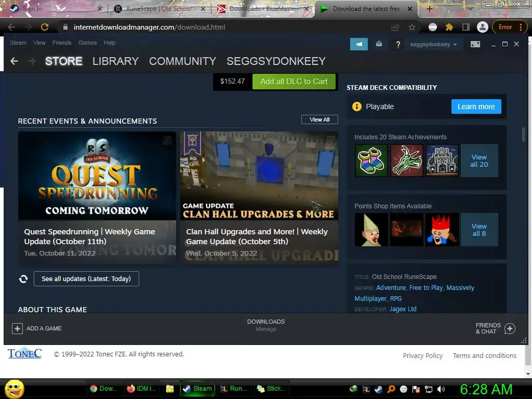Open Friends & Chat plus bubble icon

coord(510,328)
